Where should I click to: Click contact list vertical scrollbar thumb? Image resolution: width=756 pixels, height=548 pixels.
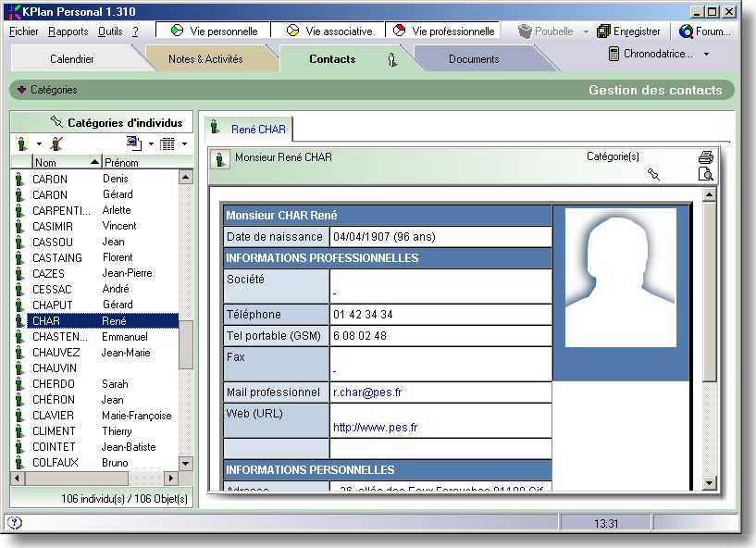186,344
